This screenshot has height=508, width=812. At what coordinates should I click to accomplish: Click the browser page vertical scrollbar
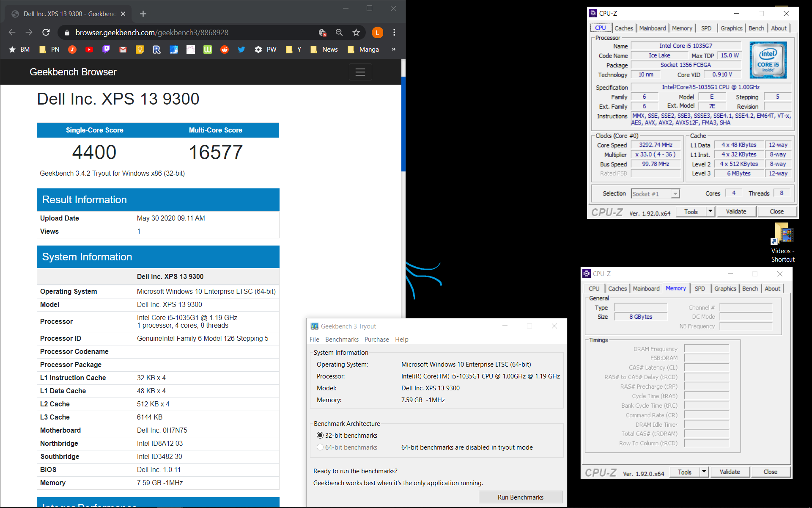tap(403, 124)
